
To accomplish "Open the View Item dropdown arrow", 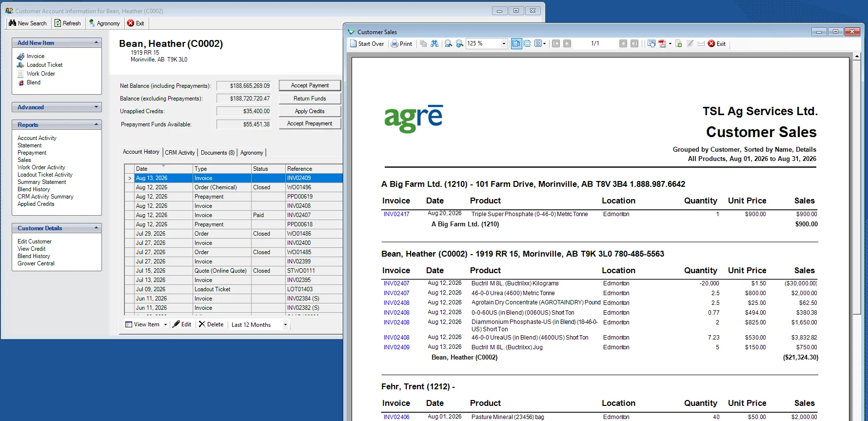I will tap(166, 324).
